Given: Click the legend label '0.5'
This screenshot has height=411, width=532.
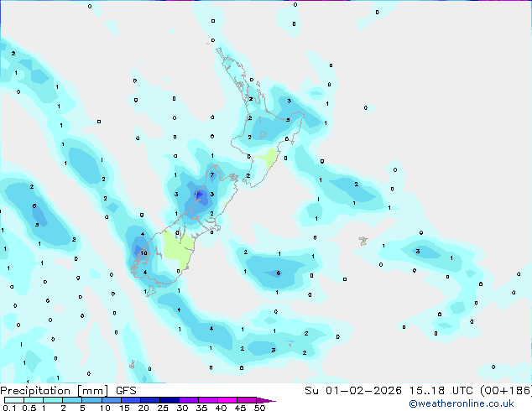Looking at the screenshot, I should (29, 408).
